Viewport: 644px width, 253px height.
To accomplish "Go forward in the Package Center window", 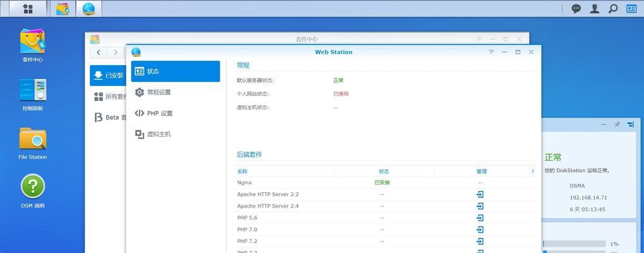I will pyautogui.click(x=116, y=52).
